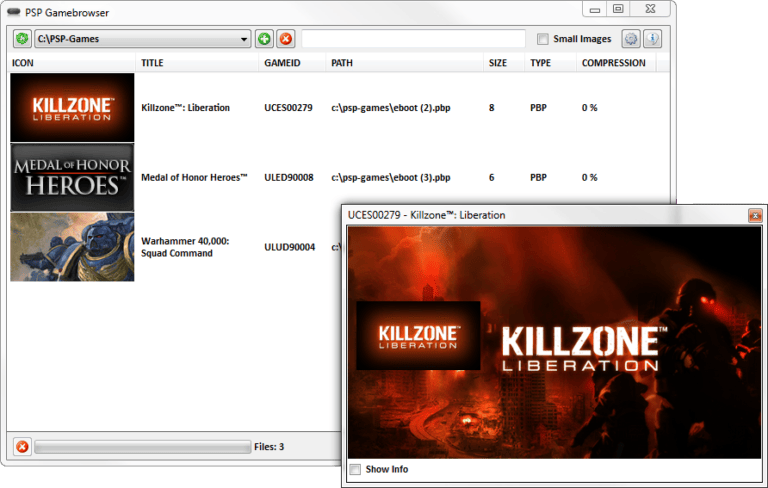Select the Warhammer 40,000 Squad Command thumbnail
The width and height of the screenshot is (768, 488).
pyautogui.click(x=72, y=247)
